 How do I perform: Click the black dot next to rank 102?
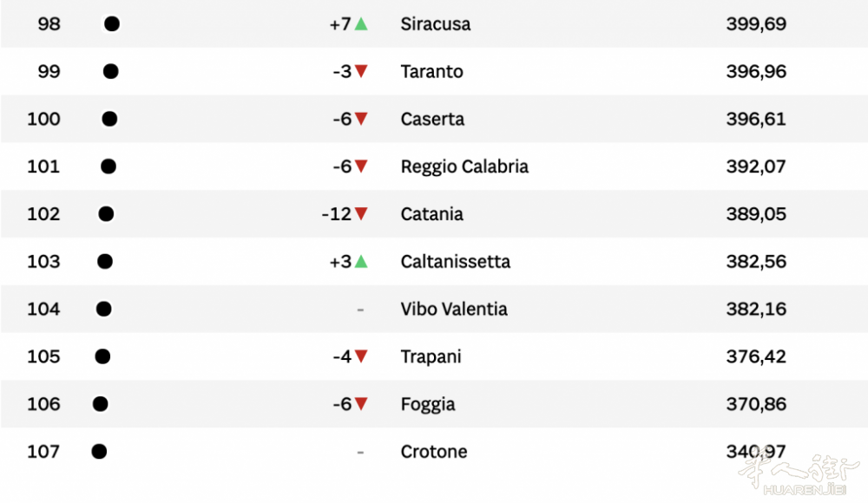click(x=106, y=214)
